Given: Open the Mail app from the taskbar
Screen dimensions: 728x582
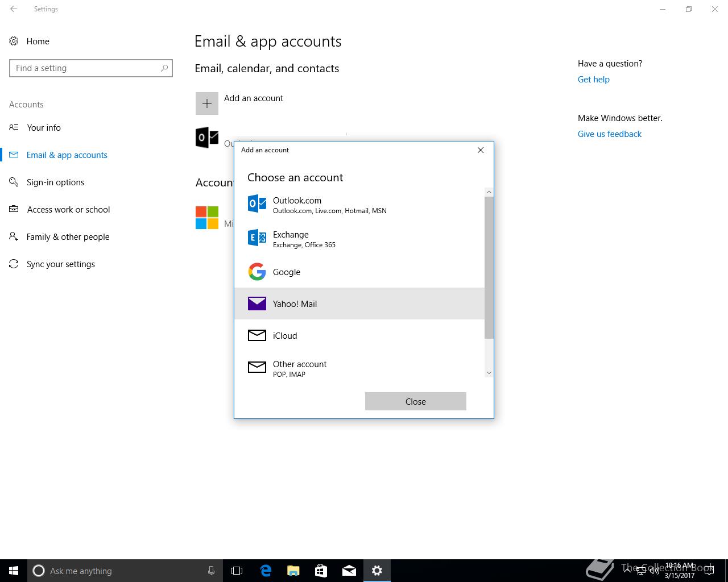Looking at the screenshot, I should pyautogui.click(x=349, y=571).
